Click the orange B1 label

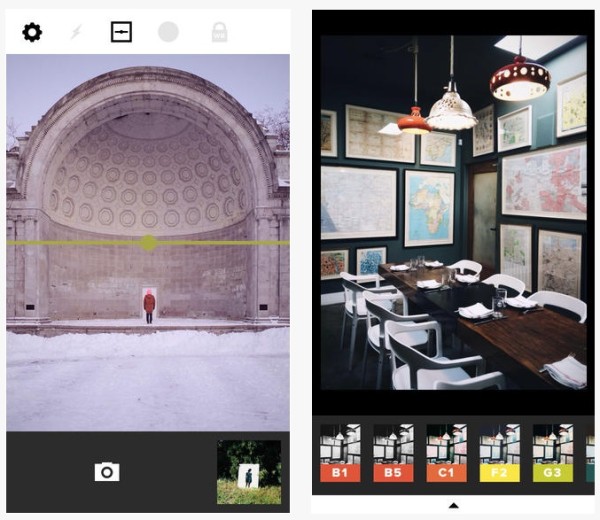tap(340, 473)
